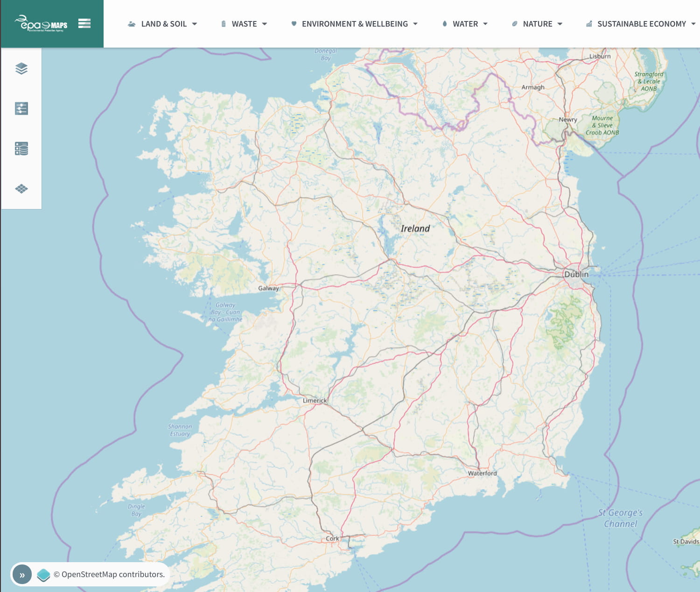Open the database sidebar tool
The height and width of the screenshot is (592, 700).
[x=21, y=149]
